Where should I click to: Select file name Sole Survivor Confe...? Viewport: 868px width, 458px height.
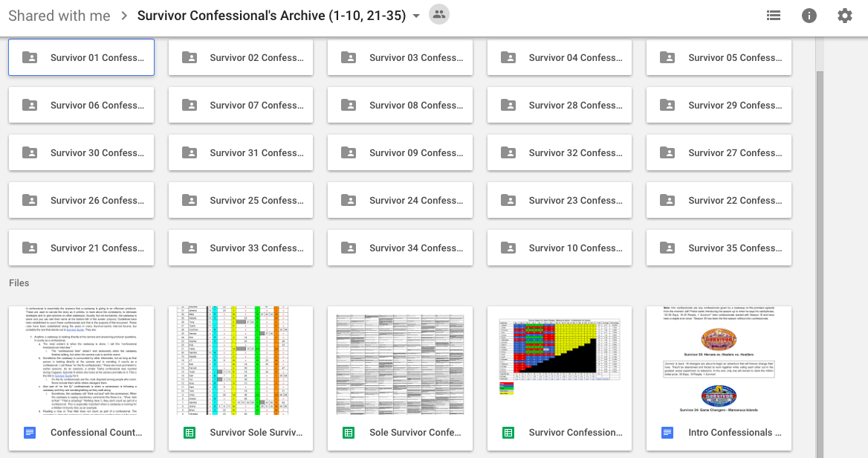[x=415, y=433]
